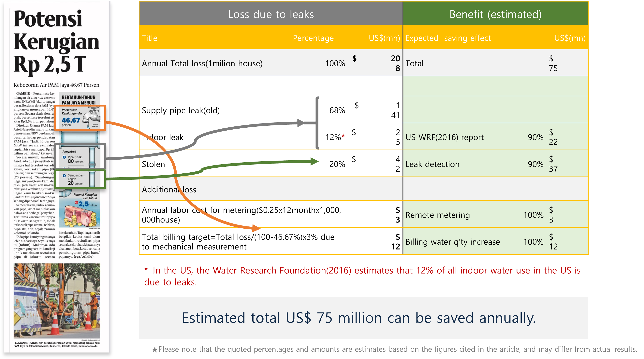Click the '20%' stolen percentage
This screenshot has width=644, height=359.
(337, 164)
